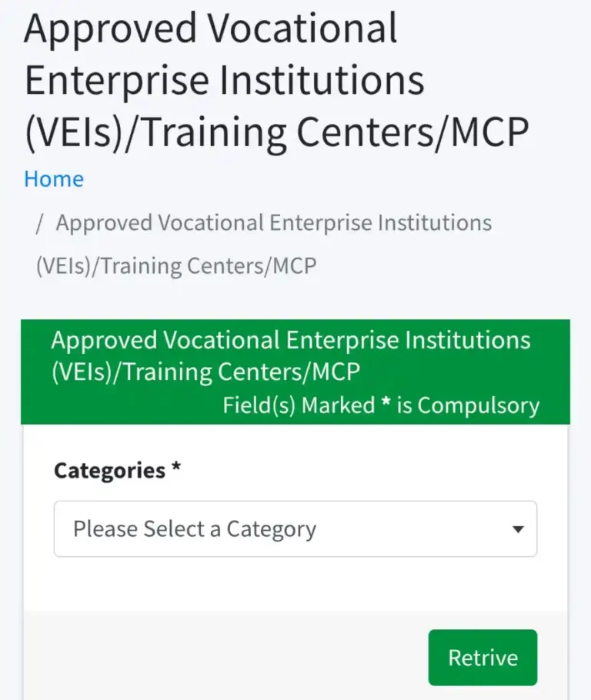Click the green form header banner

(x=295, y=371)
